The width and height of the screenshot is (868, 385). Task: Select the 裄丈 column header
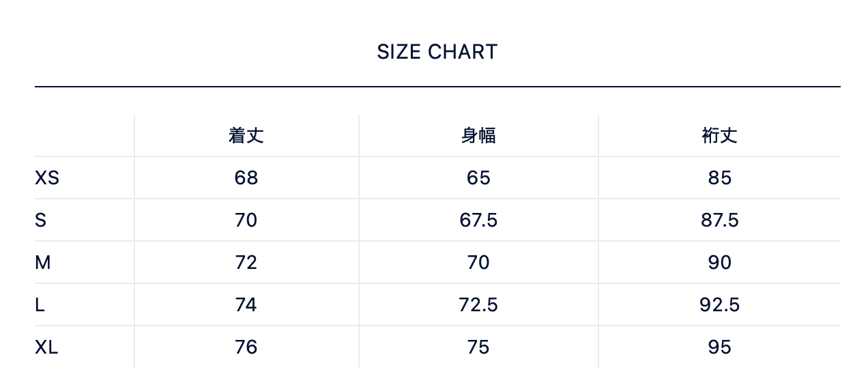tap(719, 136)
